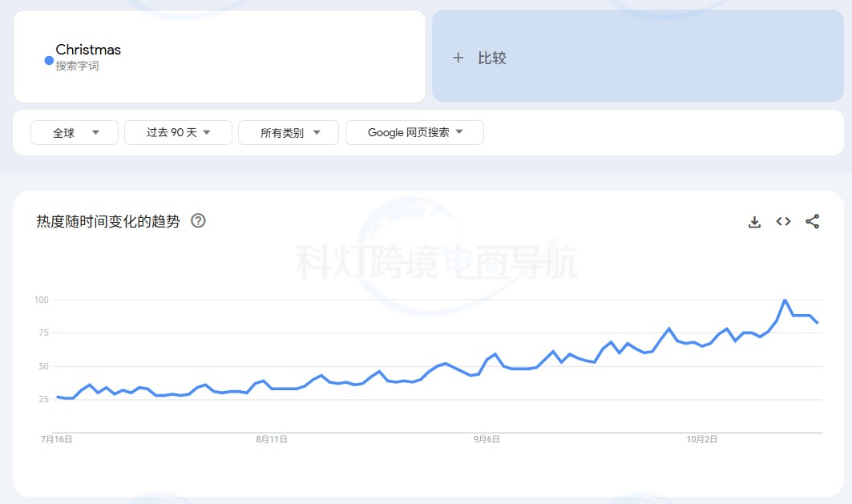
Task: Share the Christmas trends chart
Action: (x=813, y=222)
